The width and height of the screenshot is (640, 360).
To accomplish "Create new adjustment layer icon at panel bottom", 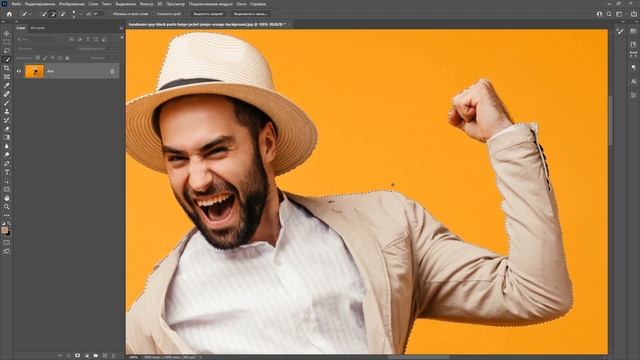I will coord(87,356).
